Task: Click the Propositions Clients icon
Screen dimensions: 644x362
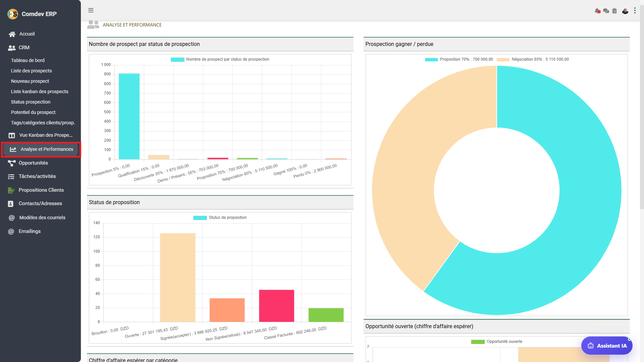Action: coord(11,190)
